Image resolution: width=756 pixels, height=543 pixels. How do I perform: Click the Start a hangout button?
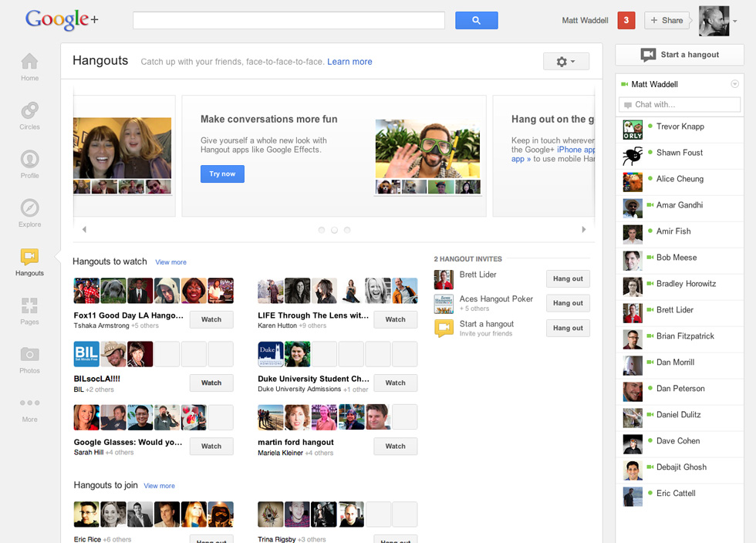(x=679, y=55)
